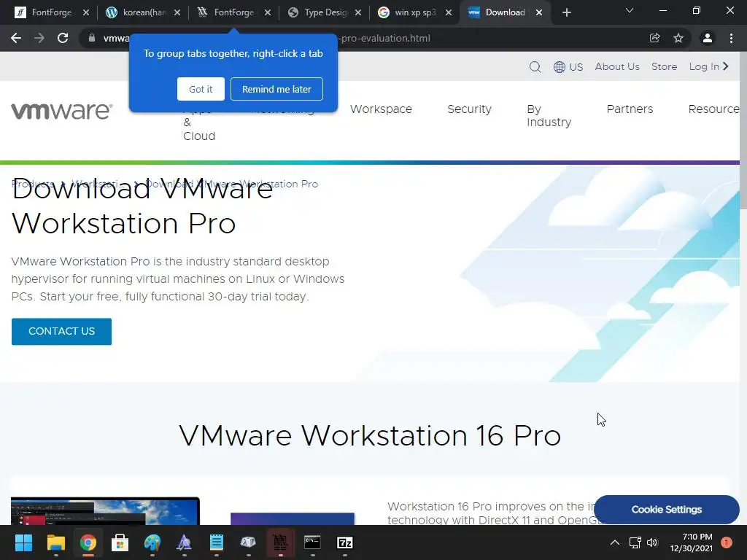The height and width of the screenshot is (560, 747).
Task: Click the volume speaker tray icon
Action: tap(652, 542)
